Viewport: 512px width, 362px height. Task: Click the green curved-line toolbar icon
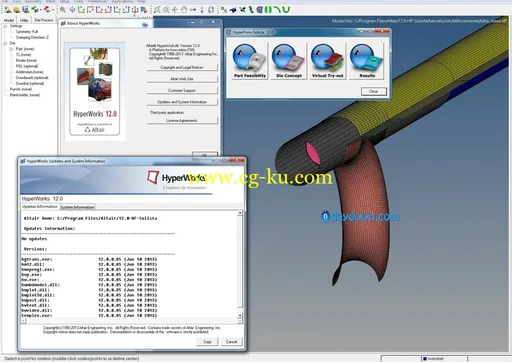277,10
